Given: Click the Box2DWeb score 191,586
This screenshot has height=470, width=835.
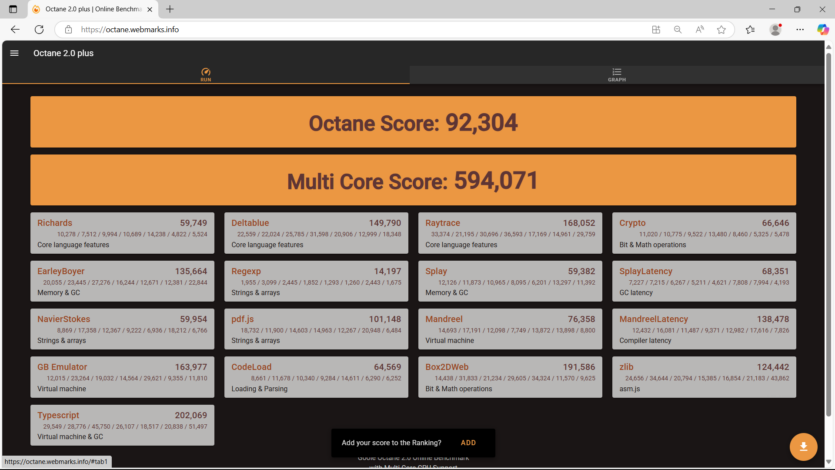Looking at the screenshot, I should pyautogui.click(x=579, y=367).
